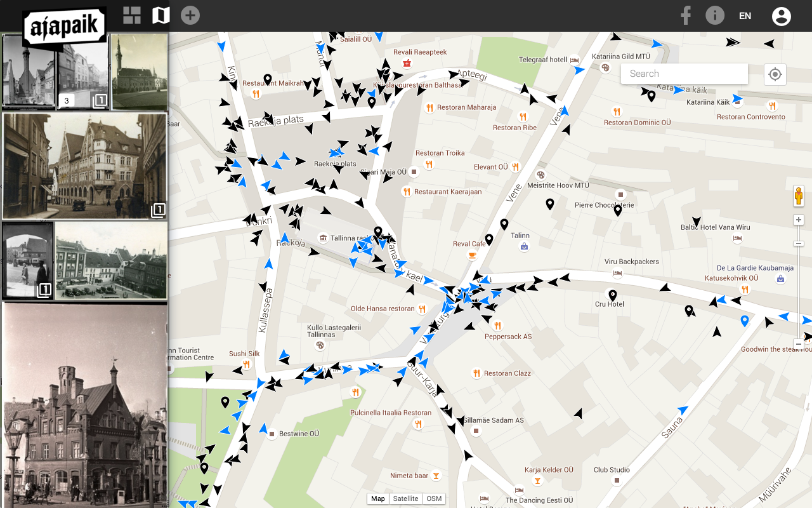812x508 pixels.
Task: Click the Revali Raeapteek pharmacy icon
Action: tap(407, 63)
